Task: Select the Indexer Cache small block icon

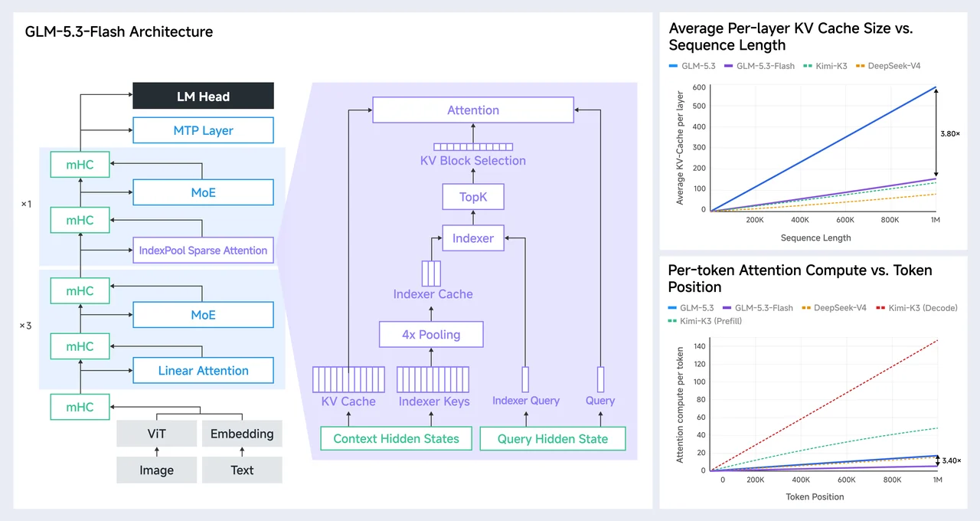Action: point(432,273)
